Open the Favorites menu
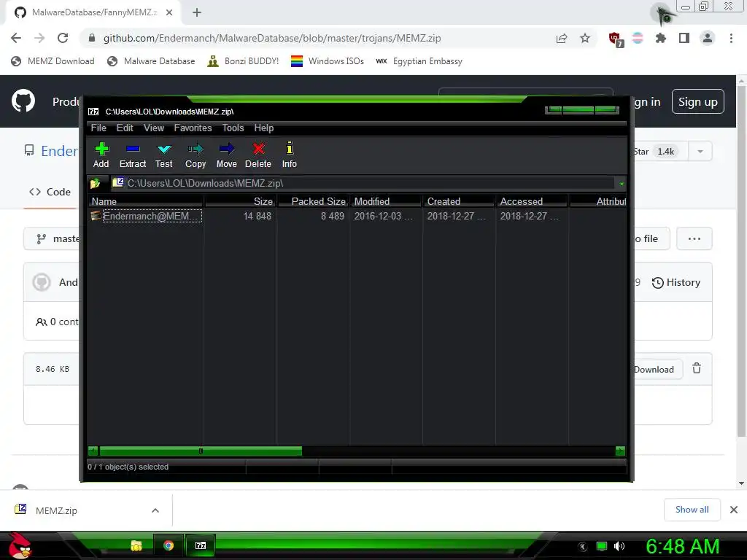The image size is (747, 560). [x=193, y=128]
